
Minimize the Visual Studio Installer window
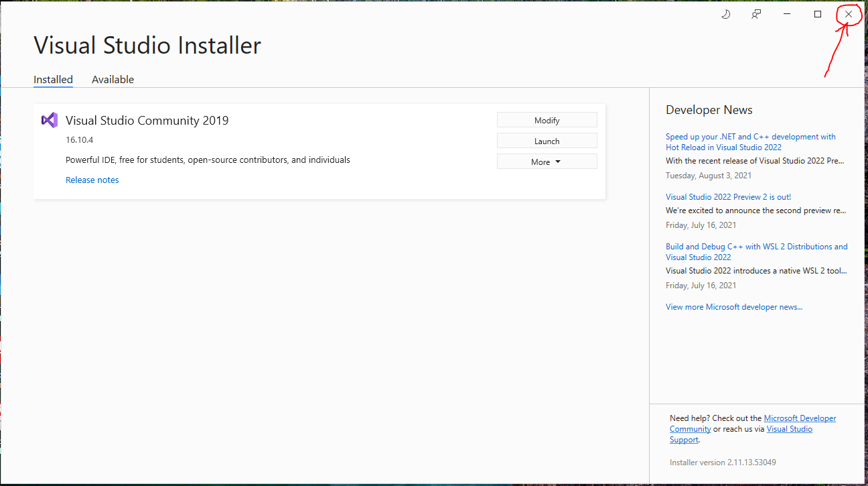coord(787,14)
